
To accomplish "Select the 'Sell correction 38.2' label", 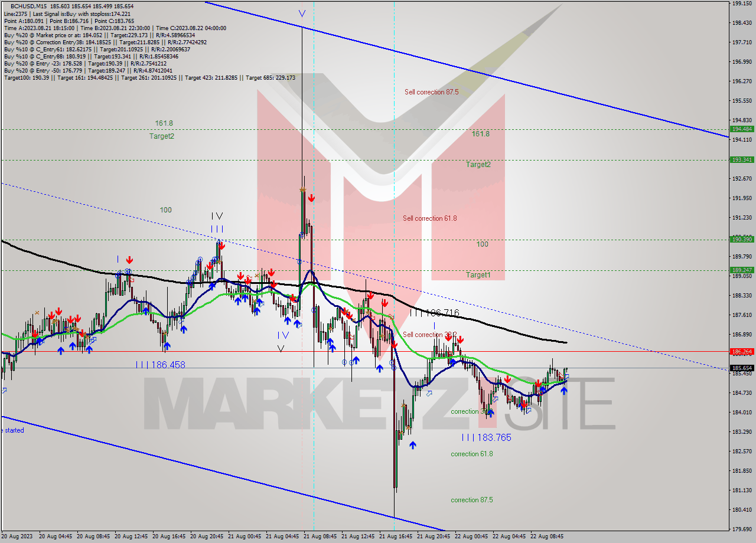I will click(430, 335).
